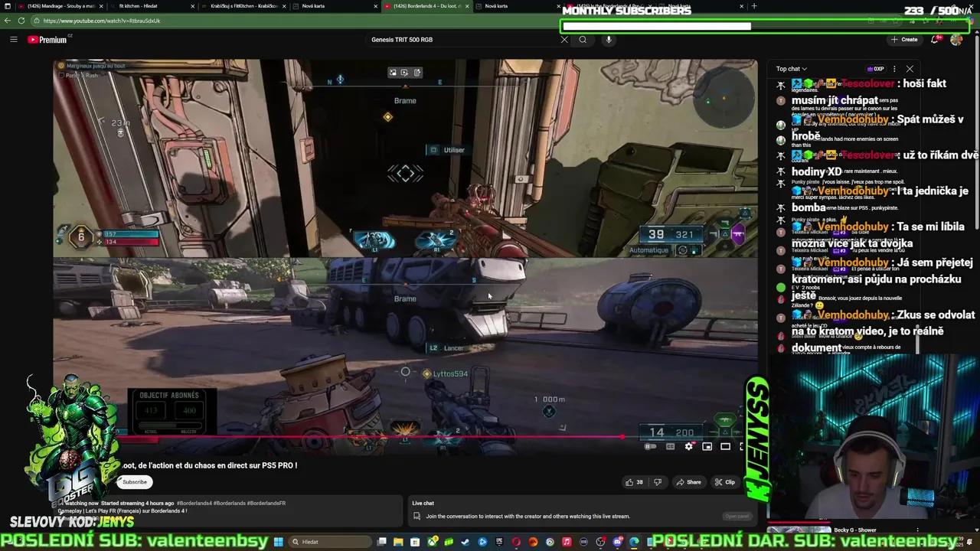This screenshot has width=980, height=551.
Task: Open the account avatar menu
Action: (956, 39)
